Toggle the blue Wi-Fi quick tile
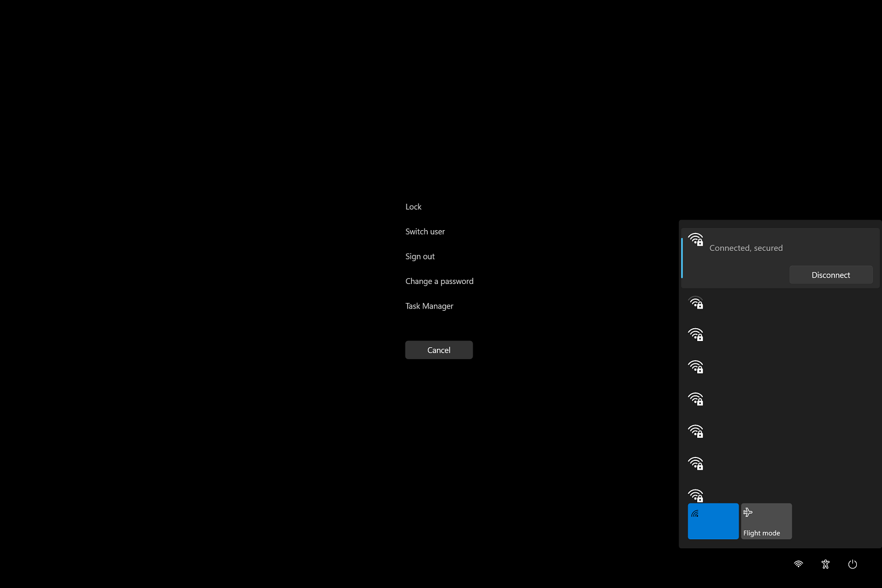 713,521
